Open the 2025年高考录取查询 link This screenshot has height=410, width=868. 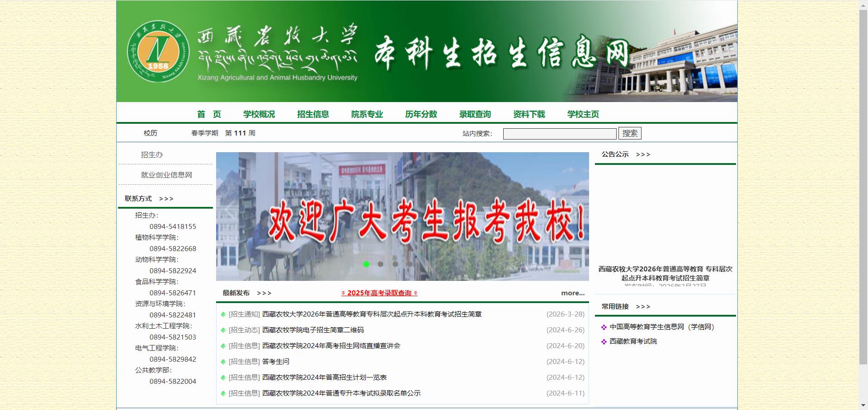click(x=379, y=293)
